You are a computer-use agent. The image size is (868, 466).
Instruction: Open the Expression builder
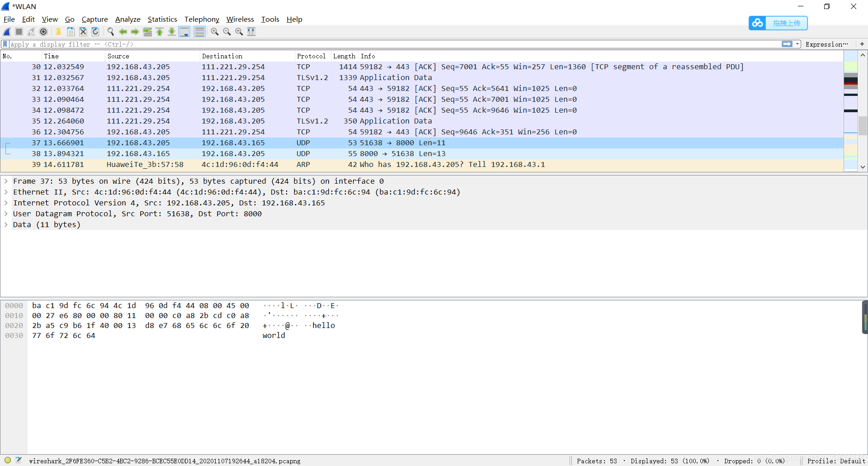(x=826, y=44)
